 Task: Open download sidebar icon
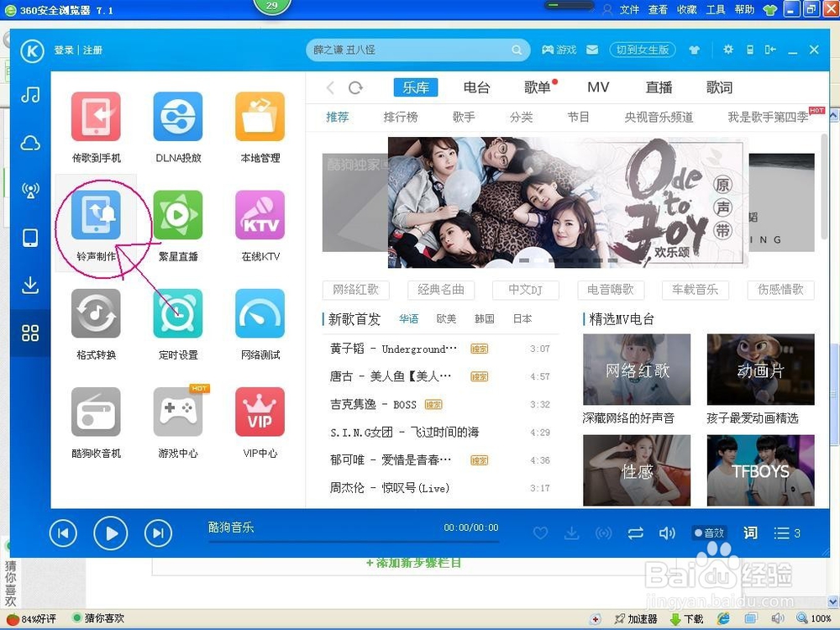tap(30, 285)
